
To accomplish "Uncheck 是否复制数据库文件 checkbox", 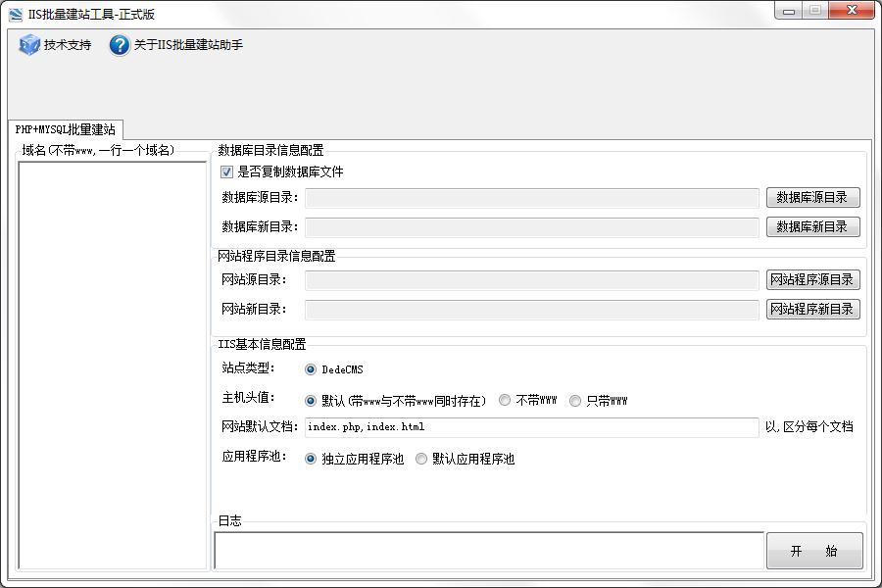I will (x=225, y=171).
